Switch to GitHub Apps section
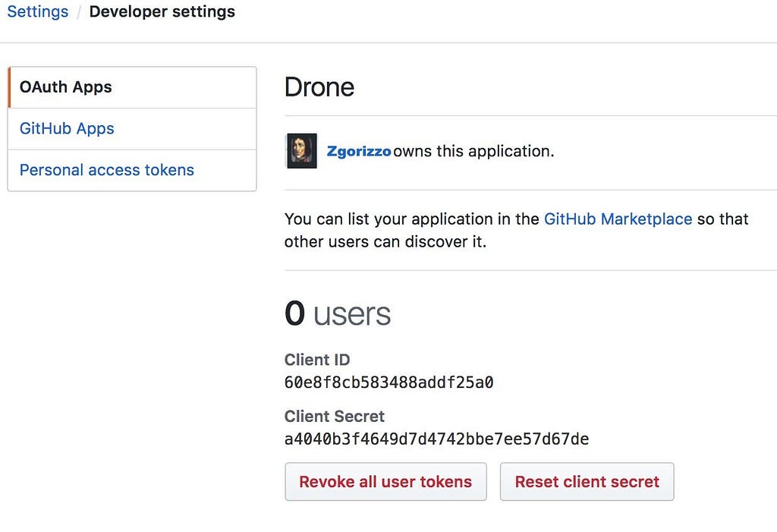The height and width of the screenshot is (532, 777). tap(132, 129)
